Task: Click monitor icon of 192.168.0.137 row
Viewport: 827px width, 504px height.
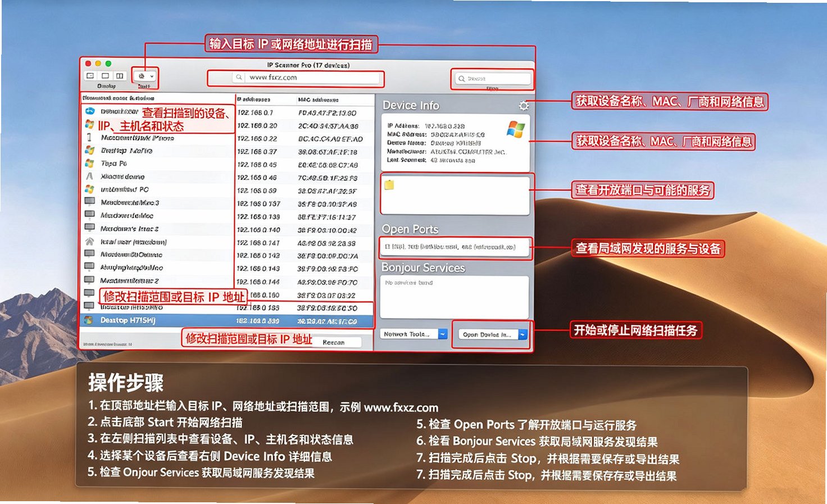Action: 89,202
